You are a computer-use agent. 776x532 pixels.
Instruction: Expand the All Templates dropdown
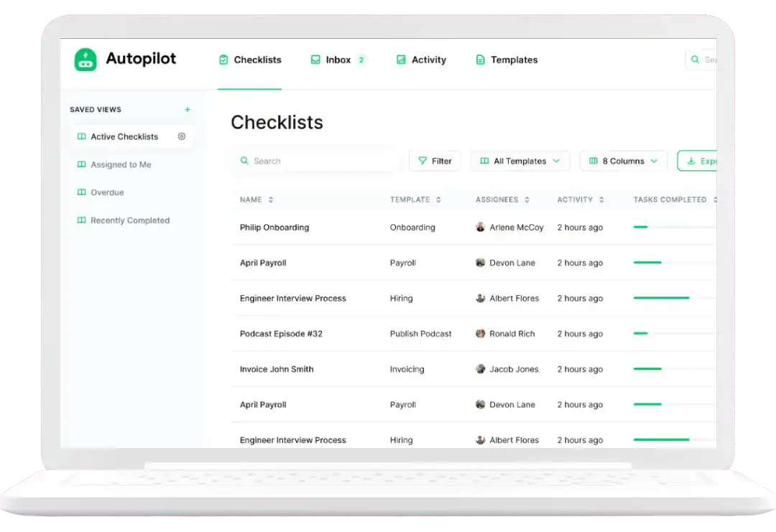(520, 161)
